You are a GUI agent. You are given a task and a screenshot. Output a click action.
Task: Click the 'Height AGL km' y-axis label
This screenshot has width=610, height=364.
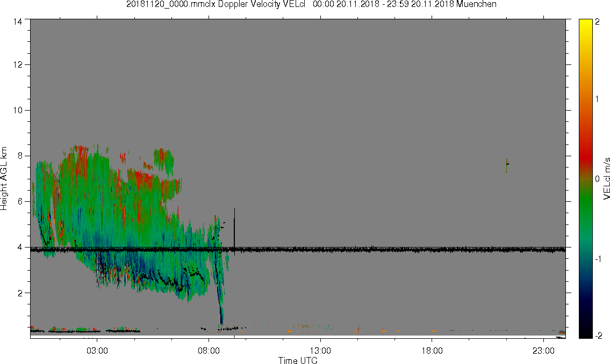pos(4,178)
